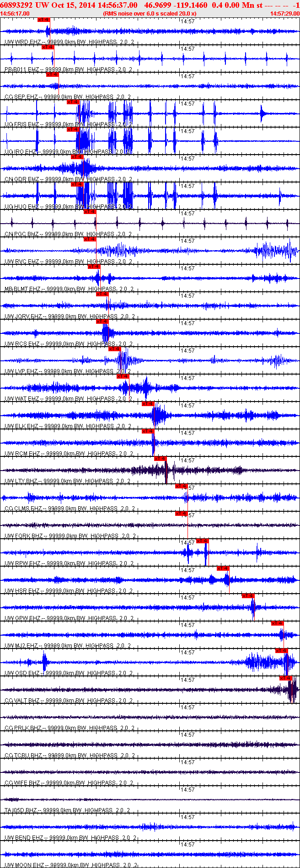Click the large waveform burst on UO FRIS trace
The image size is (300, 868).
click(x=84, y=113)
